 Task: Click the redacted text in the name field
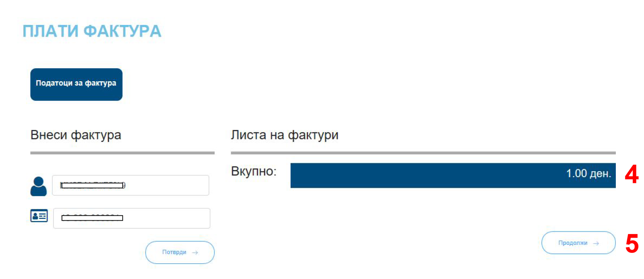pyautogui.click(x=93, y=185)
